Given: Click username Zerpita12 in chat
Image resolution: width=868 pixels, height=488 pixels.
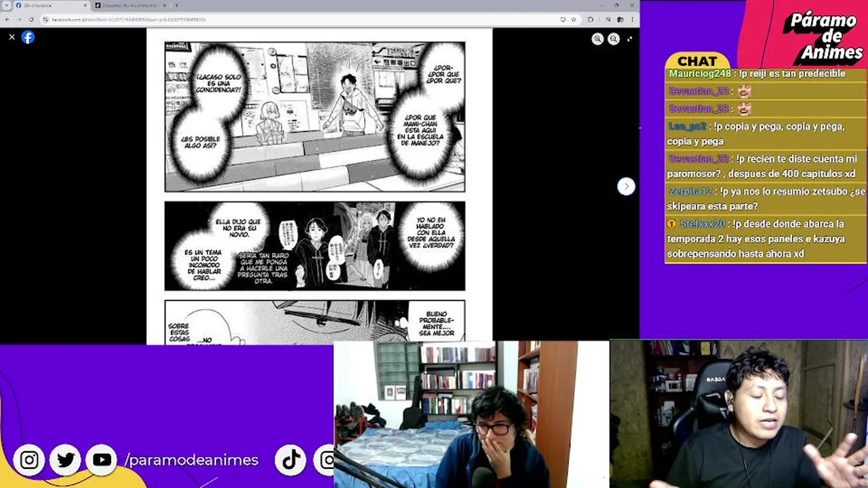Looking at the screenshot, I should coord(690,191).
